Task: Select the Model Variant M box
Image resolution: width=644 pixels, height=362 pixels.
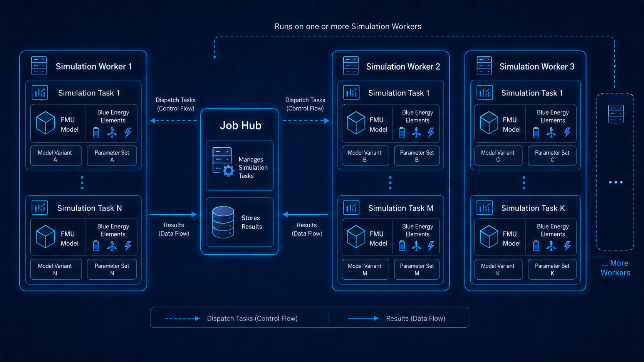Action: 365,269
